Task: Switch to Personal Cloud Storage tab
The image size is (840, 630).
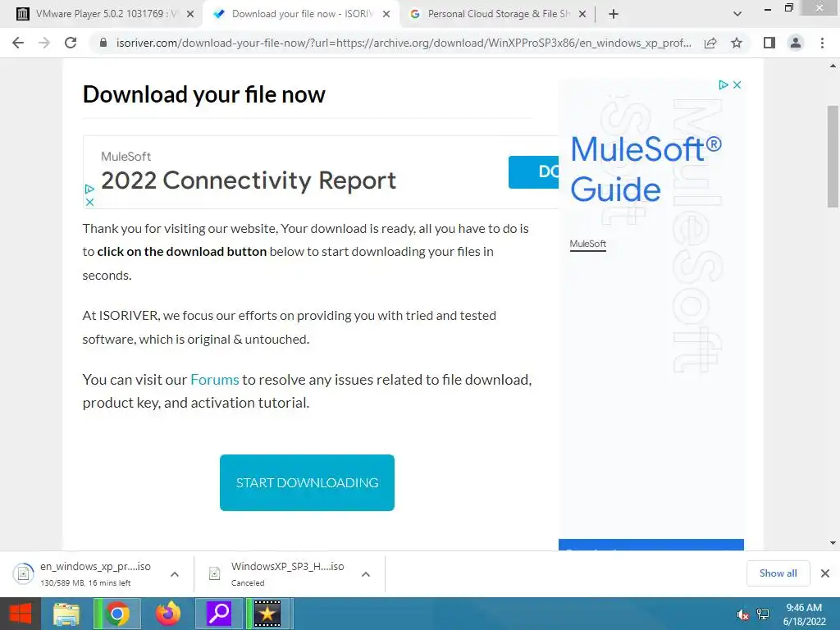Action: [x=498, y=14]
